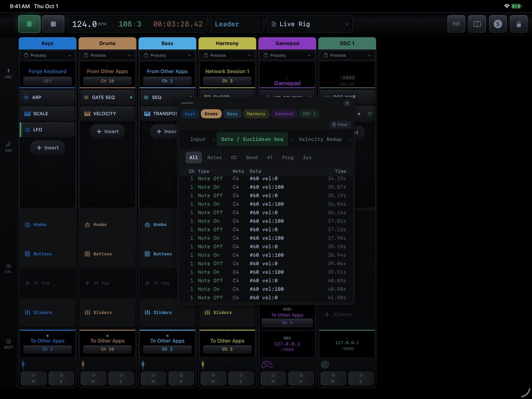Solo the Harmony strip
532x399 pixels.
click(x=241, y=379)
